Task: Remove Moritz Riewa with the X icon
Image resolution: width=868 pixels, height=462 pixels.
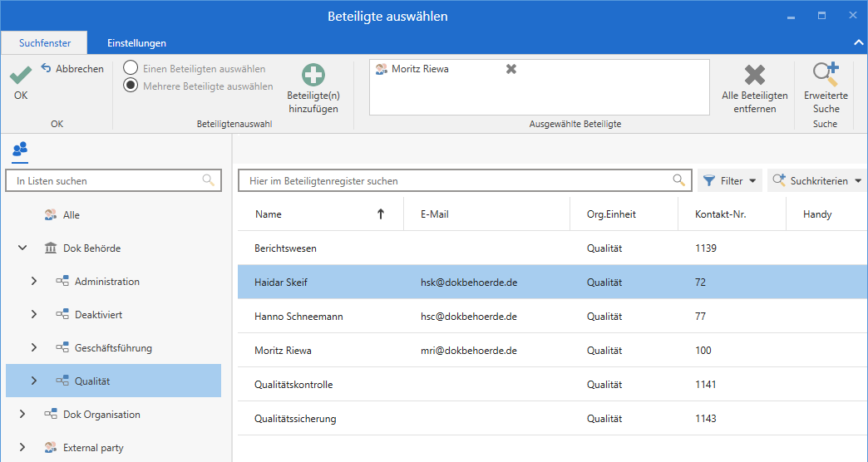Action: click(x=511, y=69)
